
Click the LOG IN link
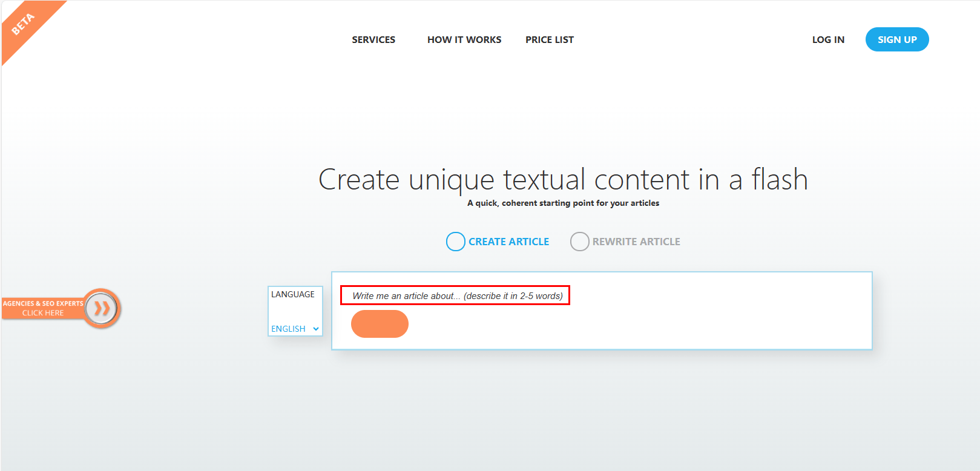[x=828, y=40]
